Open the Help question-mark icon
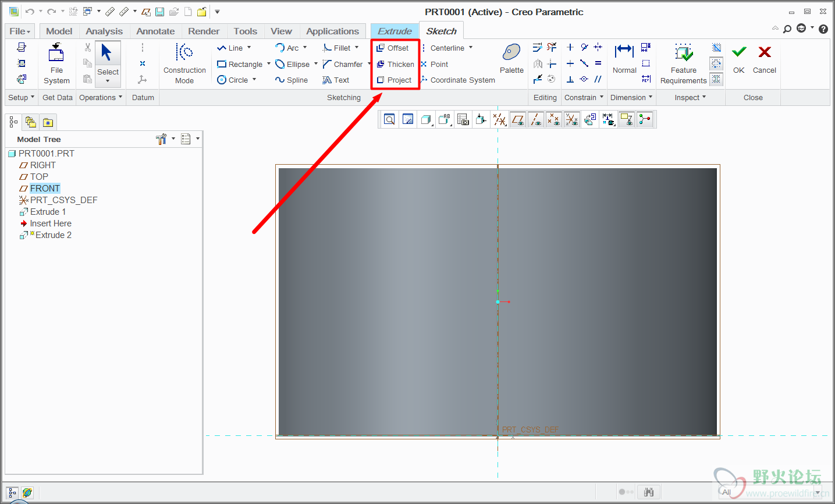This screenshot has width=835, height=504. click(x=823, y=29)
